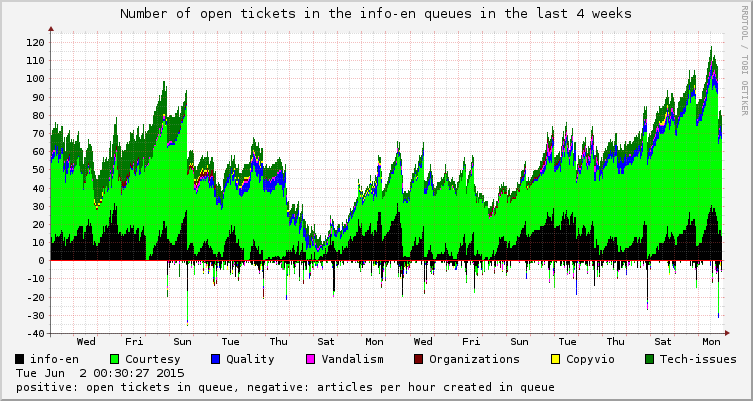This screenshot has width=753, height=401.
Task: Click the y-axis label "60"
Action: [x=38, y=152]
